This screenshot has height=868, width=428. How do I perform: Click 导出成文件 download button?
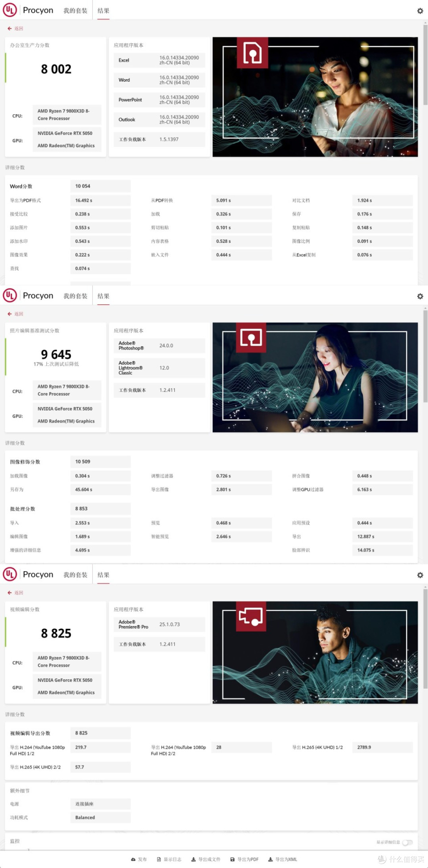(206, 859)
